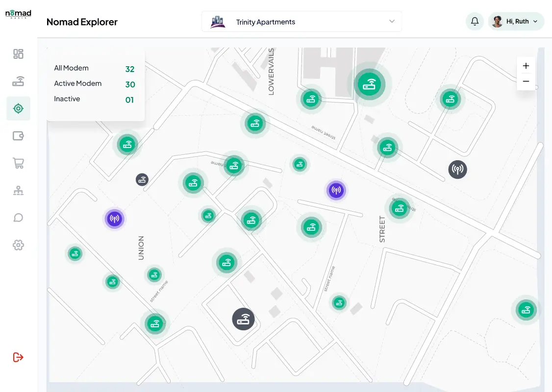This screenshot has width=552, height=392.
Task: Open the shopping cart sidebar icon
Action: pyautogui.click(x=18, y=163)
